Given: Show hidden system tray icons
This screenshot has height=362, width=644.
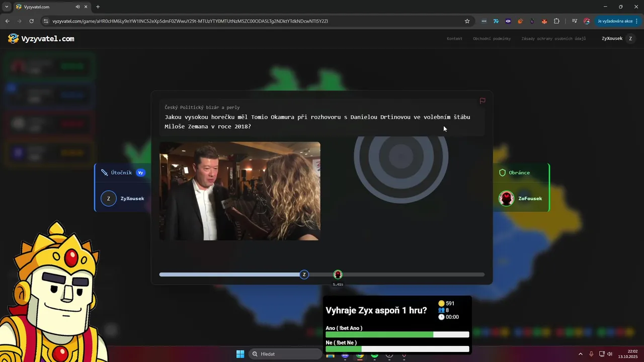Looking at the screenshot, I should (580, 354).
